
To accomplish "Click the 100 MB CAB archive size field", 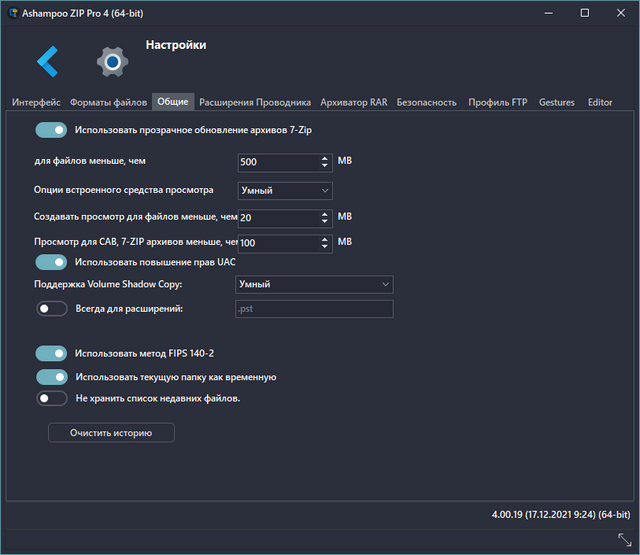I will coord(277,243).
